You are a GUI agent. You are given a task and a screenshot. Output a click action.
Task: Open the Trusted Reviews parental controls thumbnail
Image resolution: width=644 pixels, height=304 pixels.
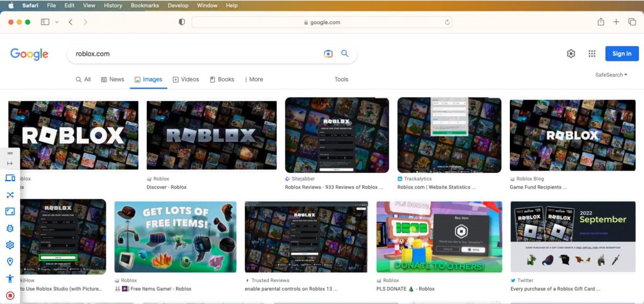306,237
